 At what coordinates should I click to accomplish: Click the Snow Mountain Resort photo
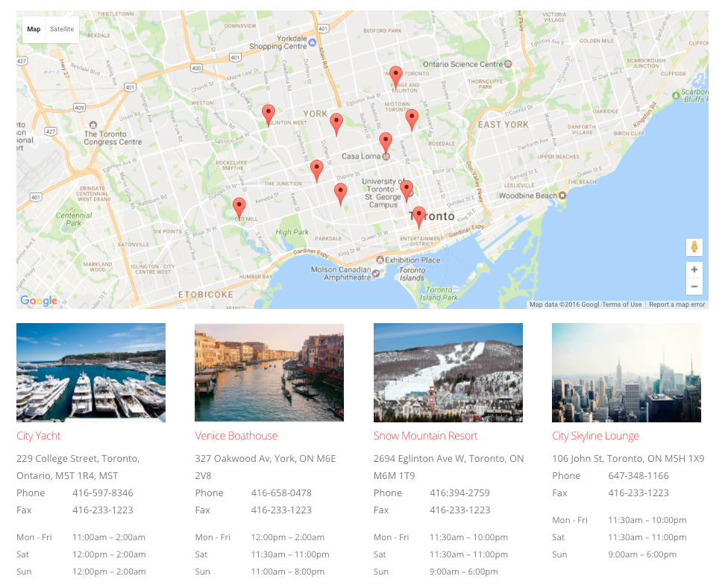[448, 373]
